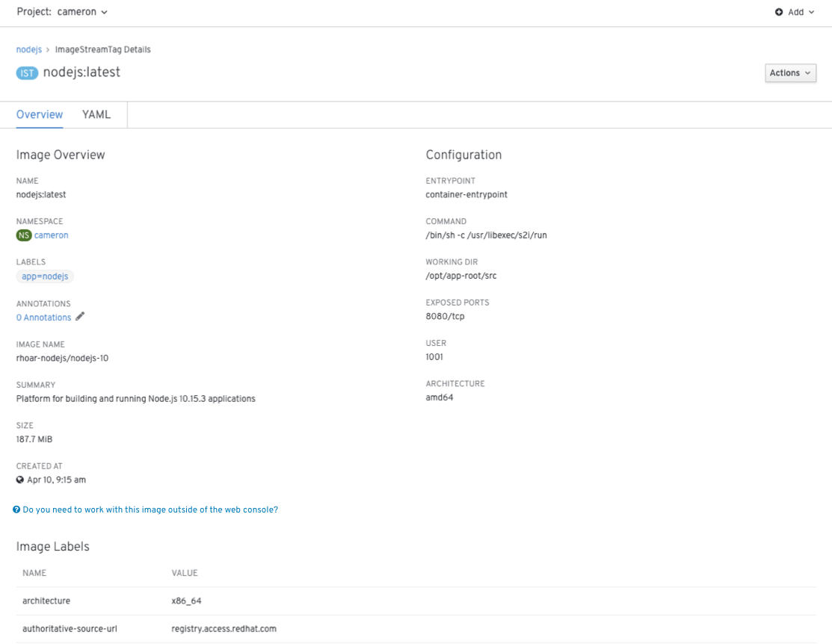Click the Configuration section heading

pyautogui.click(x=463, y=155)
